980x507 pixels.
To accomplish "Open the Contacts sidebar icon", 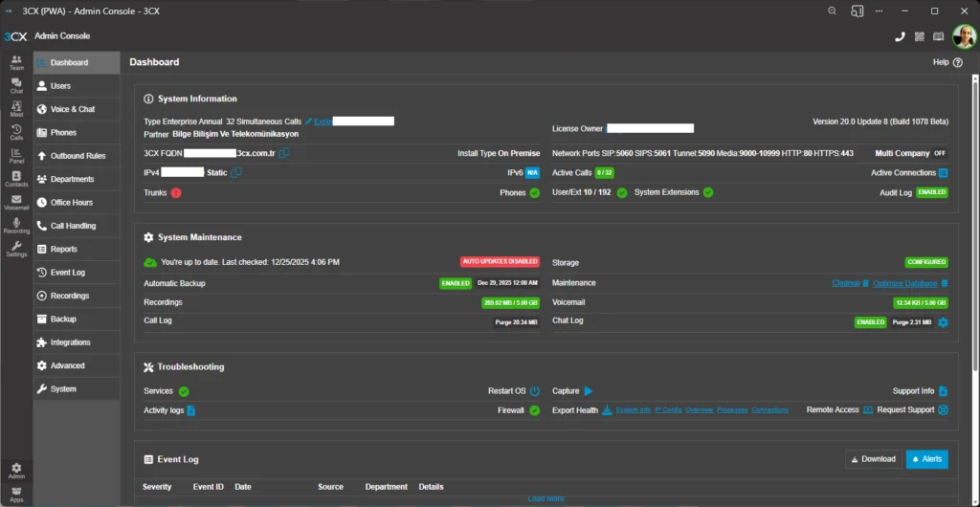I will (x=16, y=179).
